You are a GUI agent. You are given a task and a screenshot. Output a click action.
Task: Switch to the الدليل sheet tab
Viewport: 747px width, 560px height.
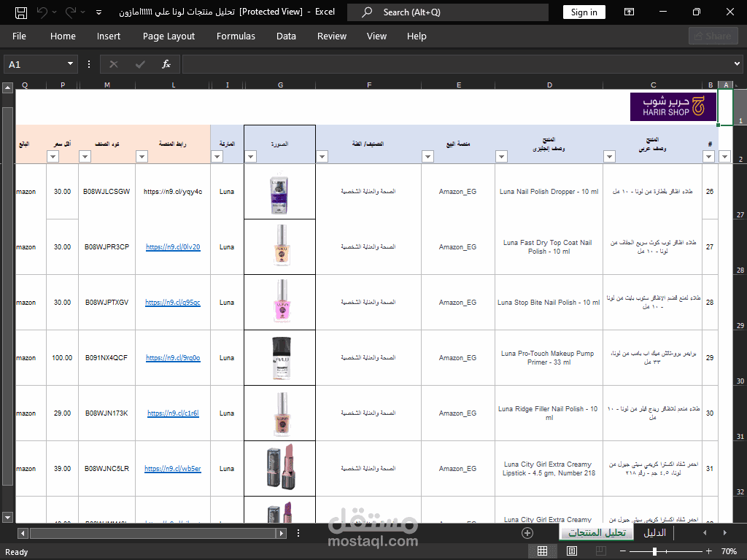(654, 533)
